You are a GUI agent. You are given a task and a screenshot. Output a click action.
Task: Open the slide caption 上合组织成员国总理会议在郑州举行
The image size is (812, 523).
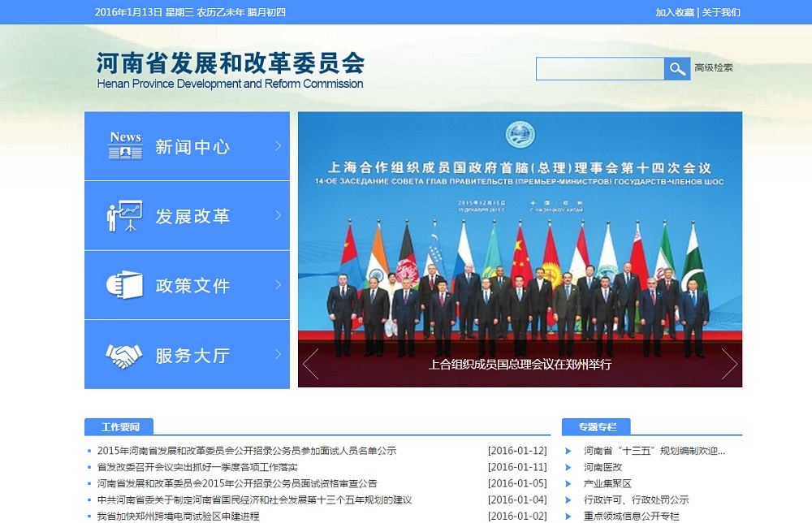pos(520,365)
